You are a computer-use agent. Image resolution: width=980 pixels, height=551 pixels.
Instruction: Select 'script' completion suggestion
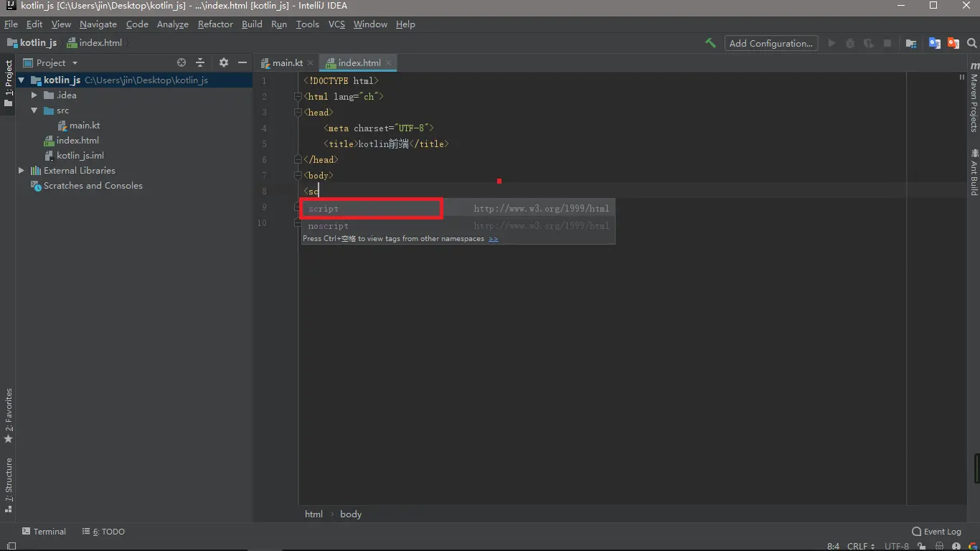coord(458,209)
